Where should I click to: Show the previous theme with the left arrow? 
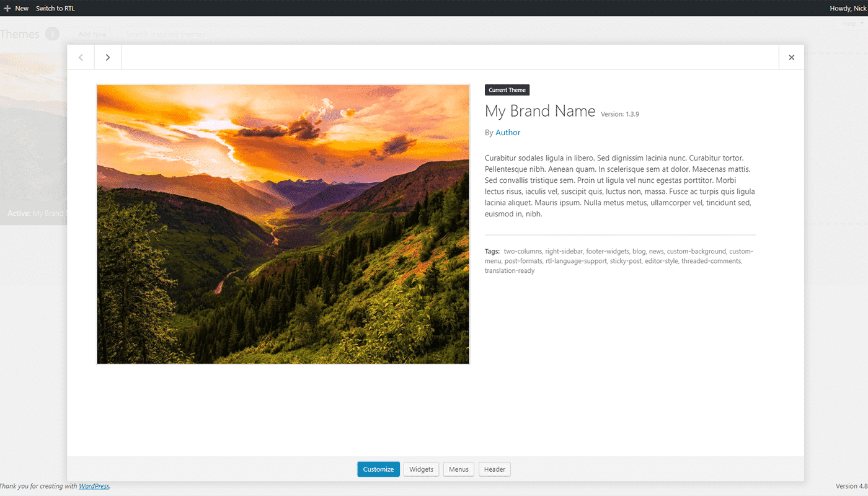click(81, 58)
